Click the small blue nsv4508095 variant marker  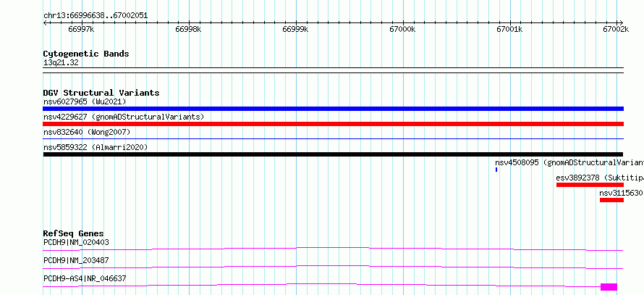496,170
